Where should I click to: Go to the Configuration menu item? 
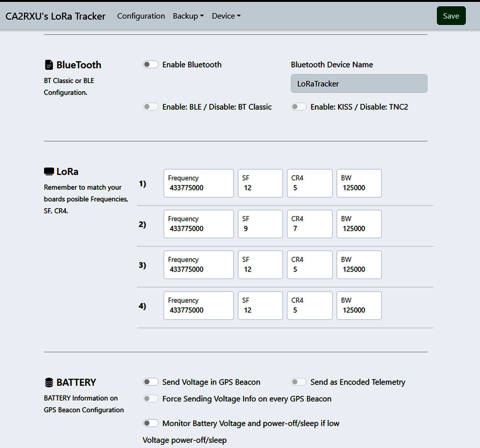tap(141, 16)
